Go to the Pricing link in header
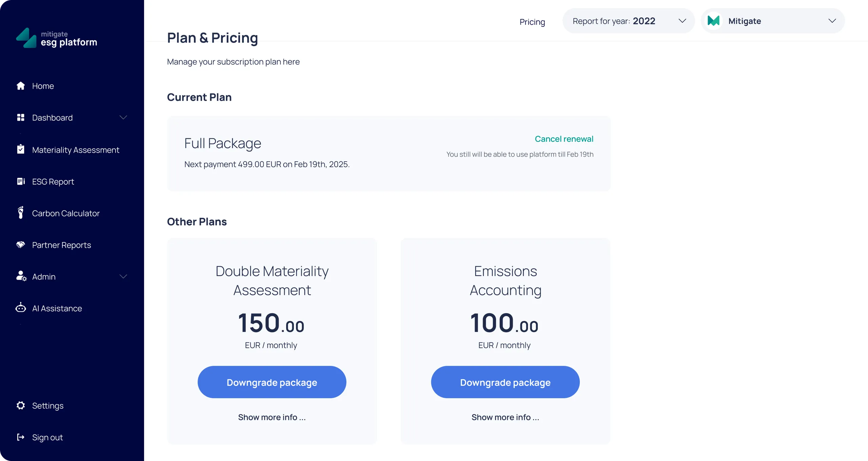 click(x=532, y=22)
